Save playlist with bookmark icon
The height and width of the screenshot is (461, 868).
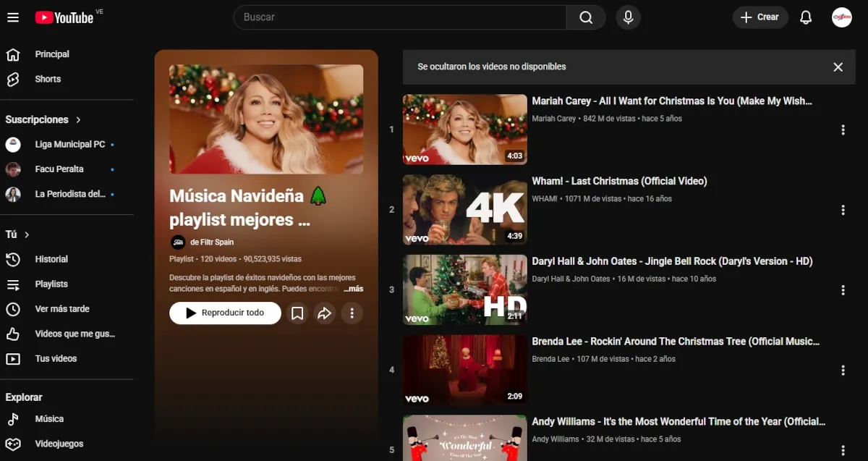coord(297,313)
